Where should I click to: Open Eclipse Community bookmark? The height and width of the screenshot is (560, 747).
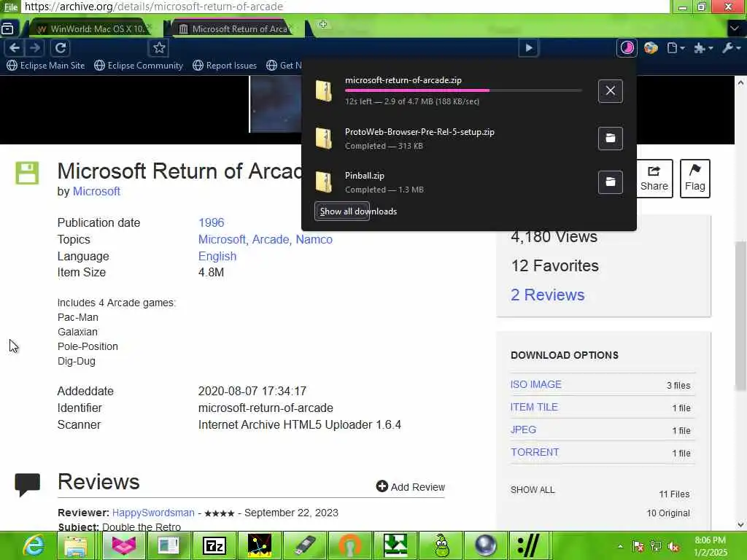click(139, 65)
